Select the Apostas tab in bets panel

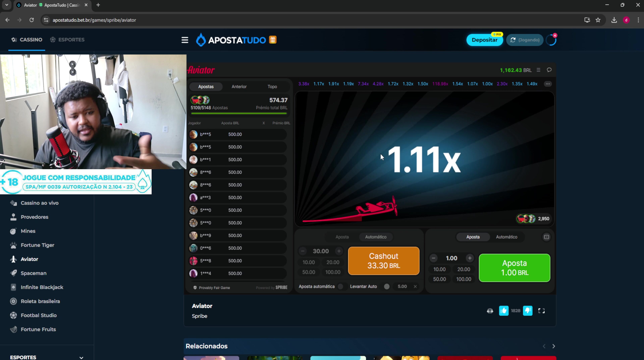tap(206, 87)
